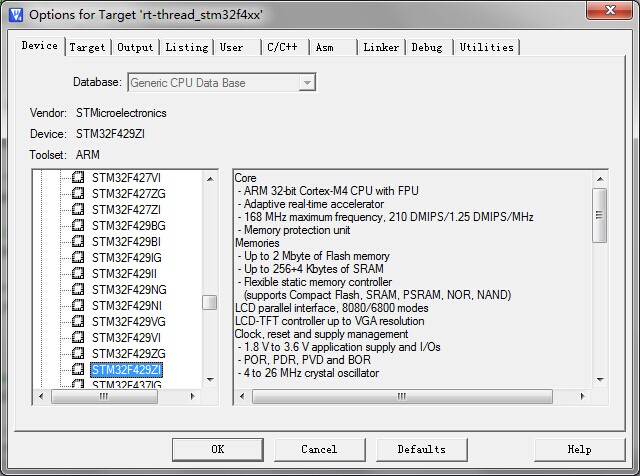Click the vendor name STMicroelectronics
This screenshot has height=476, width=640.
point(121,113)
